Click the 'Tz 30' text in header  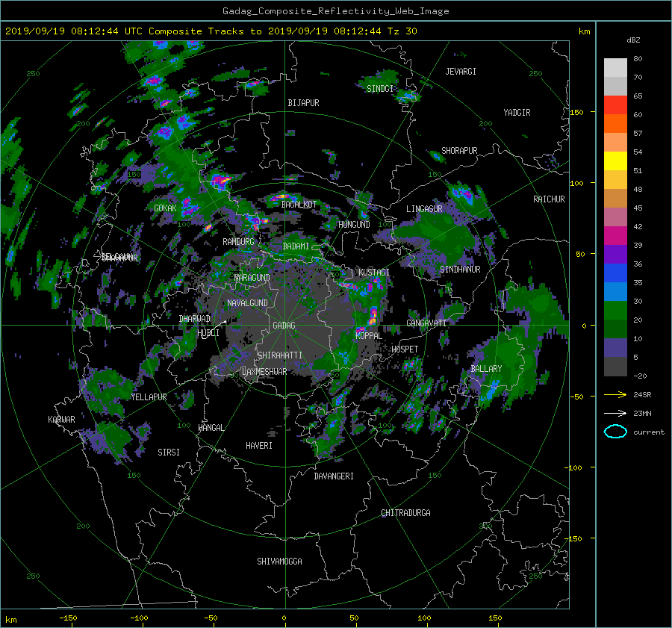402,31
